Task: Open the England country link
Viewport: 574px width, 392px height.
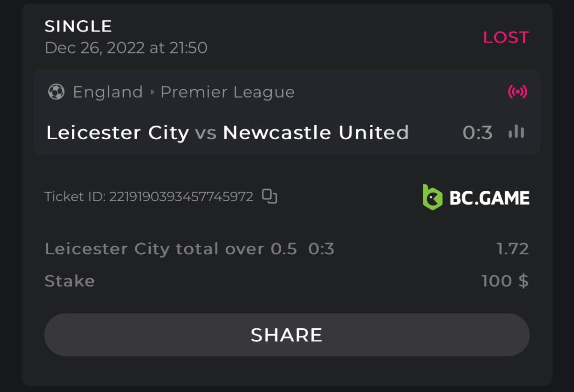Action: 108,92
